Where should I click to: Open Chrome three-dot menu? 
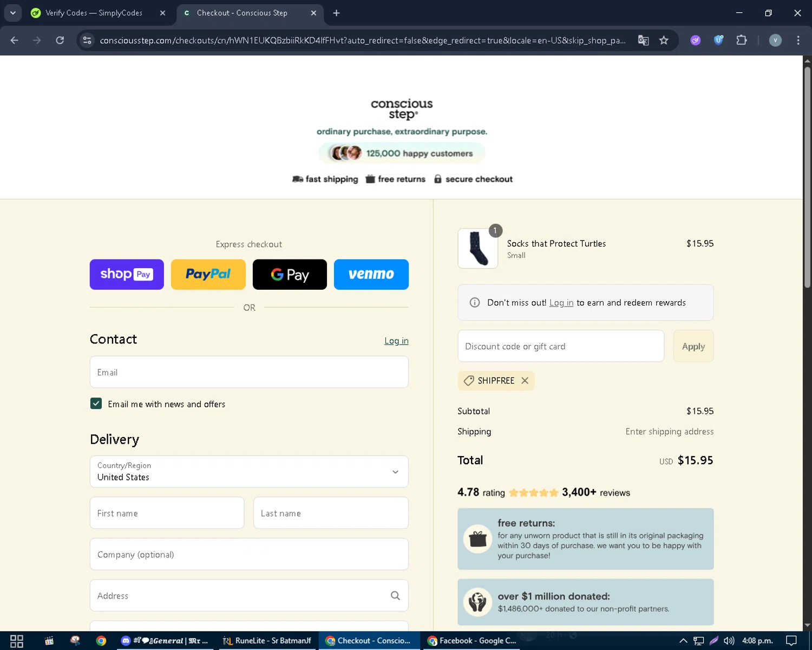[798, 40]
